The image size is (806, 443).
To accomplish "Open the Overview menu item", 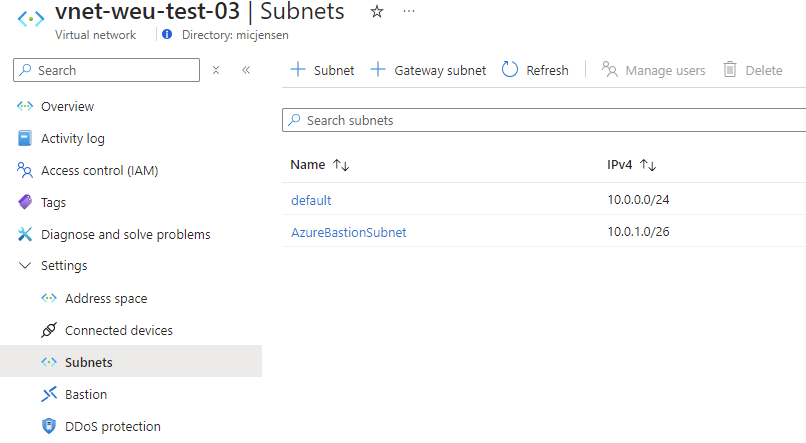I will coord(67,107).
